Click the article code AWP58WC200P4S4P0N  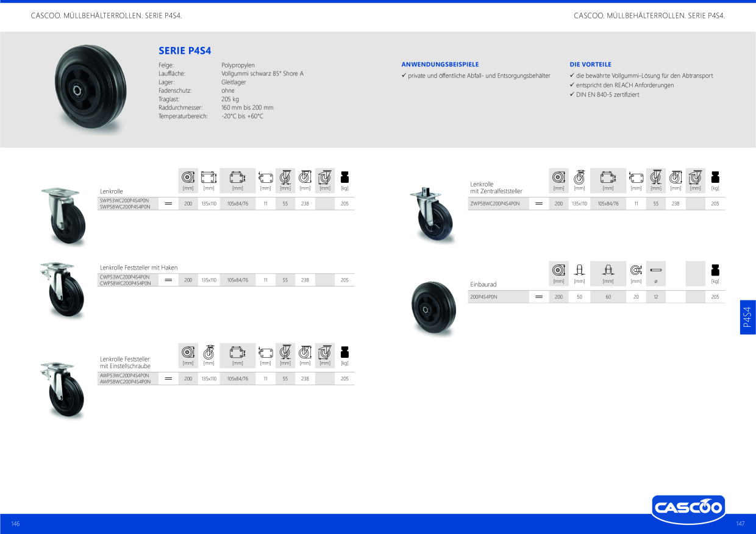(125, 382)
